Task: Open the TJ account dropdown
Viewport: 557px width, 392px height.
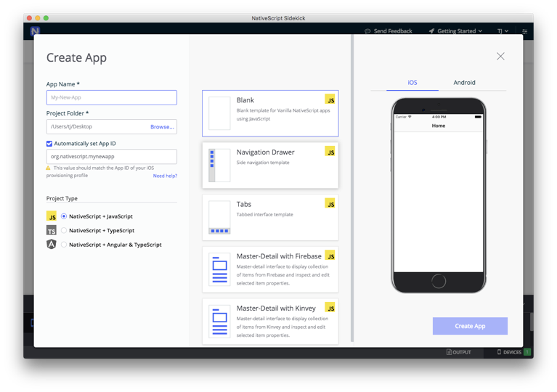Action: [503, 31]
